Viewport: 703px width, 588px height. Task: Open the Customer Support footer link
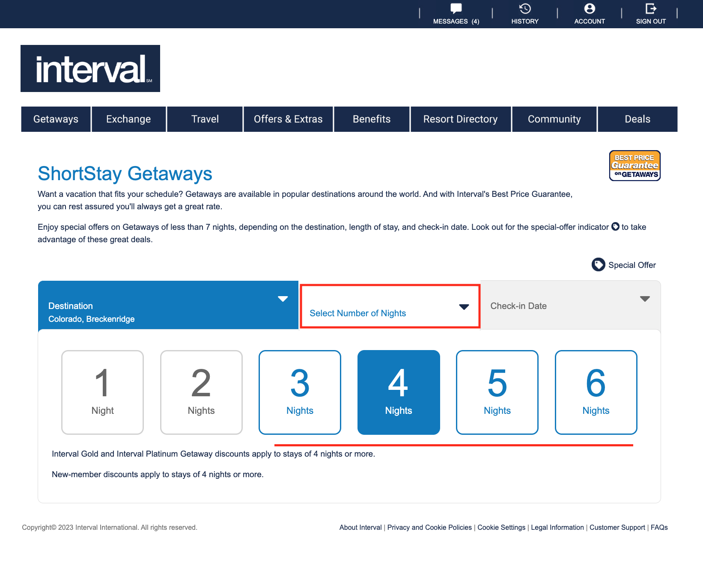coord(617,527)
